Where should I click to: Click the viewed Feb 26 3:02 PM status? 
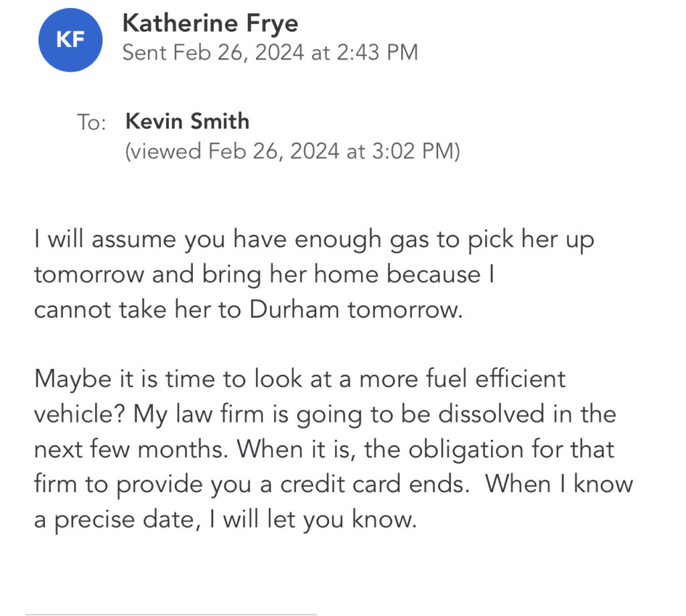point(292,151)
